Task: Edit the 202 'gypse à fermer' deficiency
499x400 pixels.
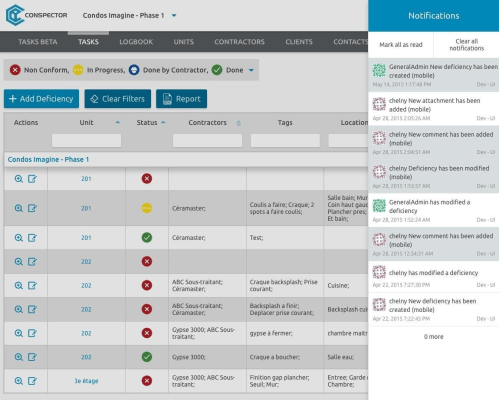Action: point(32,333)
